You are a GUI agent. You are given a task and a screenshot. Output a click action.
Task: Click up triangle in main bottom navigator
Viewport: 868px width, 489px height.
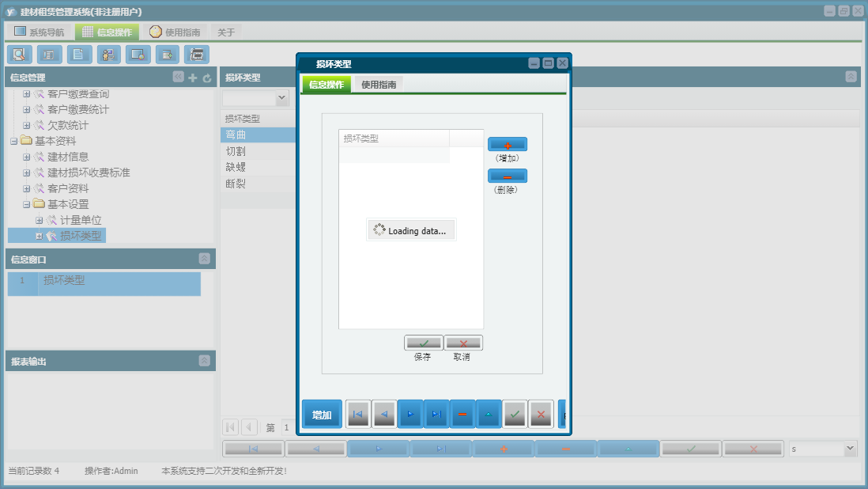point(628,449)
